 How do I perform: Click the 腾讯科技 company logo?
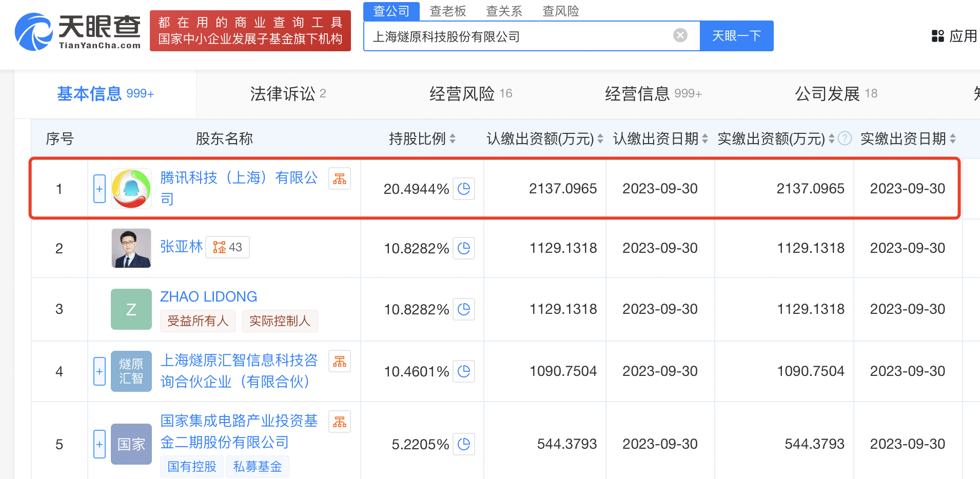(131, 189)
